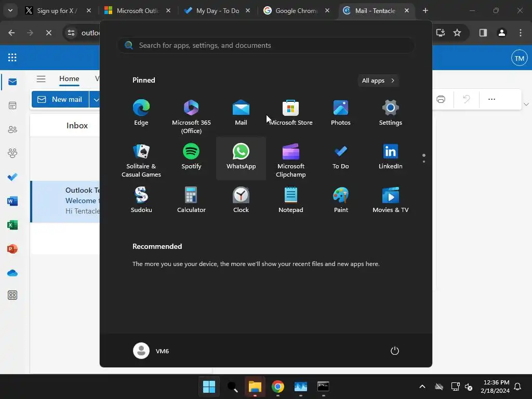Click the install app icon in address bar
Viewport: 532px width, 399px height.
(x=441, y=33)
